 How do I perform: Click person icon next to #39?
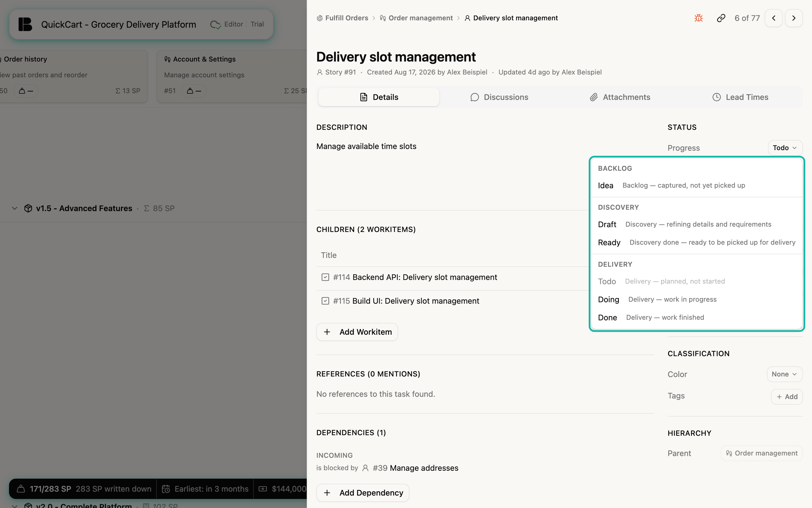365,468
